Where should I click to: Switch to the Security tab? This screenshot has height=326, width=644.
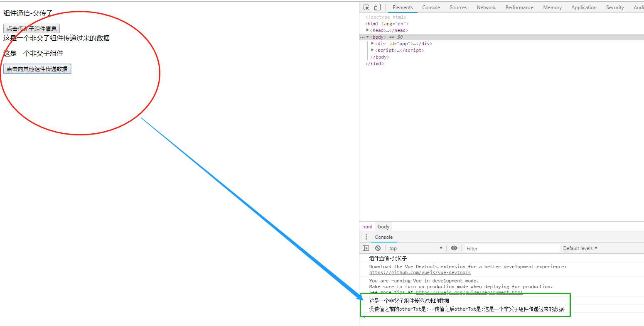(615, 7)
